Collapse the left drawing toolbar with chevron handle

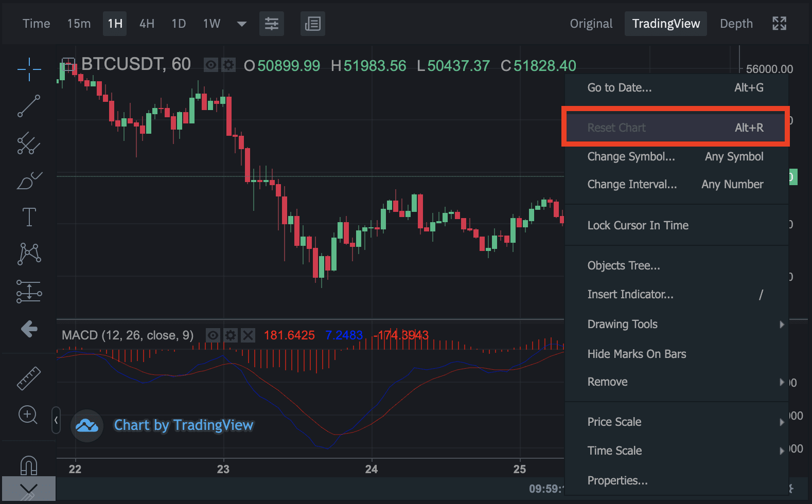[56, 420]
